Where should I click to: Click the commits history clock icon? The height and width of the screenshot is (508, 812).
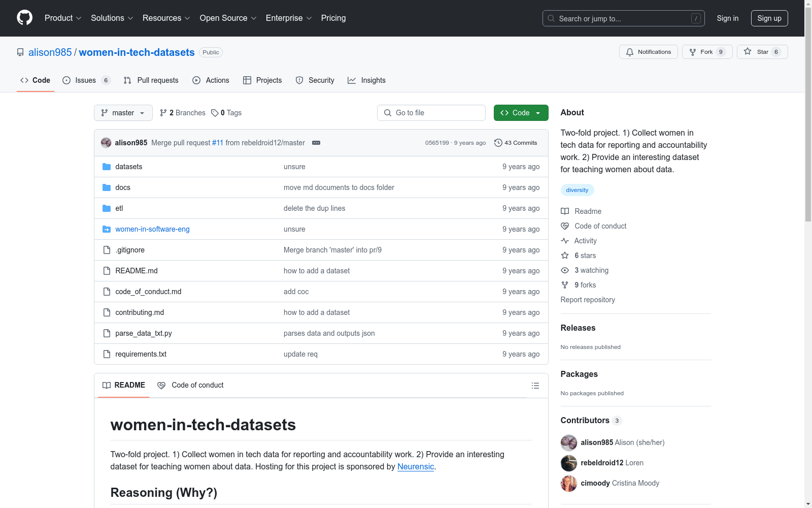pyautogui.click(x=498, y=143)
